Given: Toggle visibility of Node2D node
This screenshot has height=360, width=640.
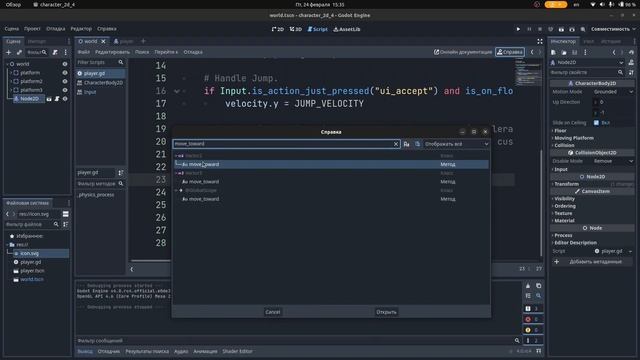Looking at the screenshot, I should click(65, 99).
